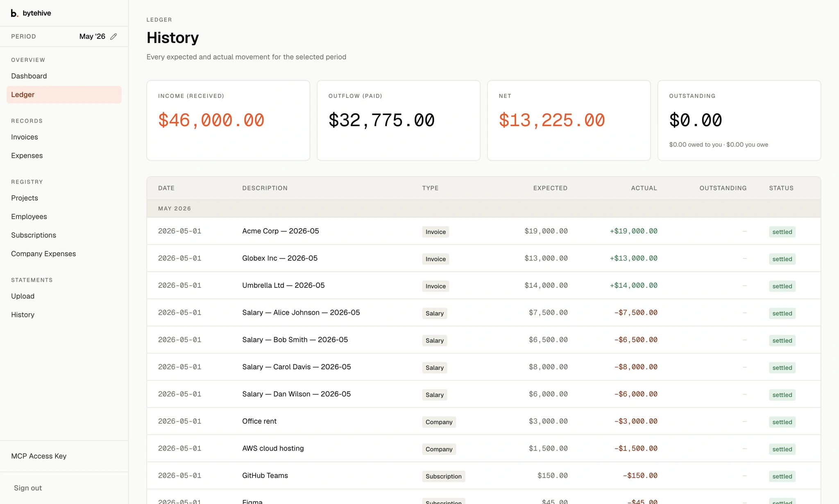This screenshot has height=504, width=839.
Task: Click the bytehive logo icon
Action: coord(14,13)
